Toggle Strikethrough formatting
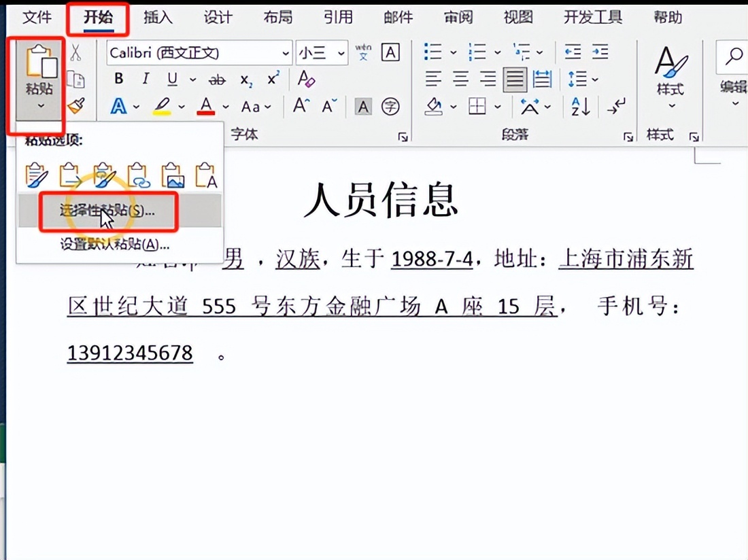Image resolution: width=748 pixels, height=560 pixels. click(217, 80)
